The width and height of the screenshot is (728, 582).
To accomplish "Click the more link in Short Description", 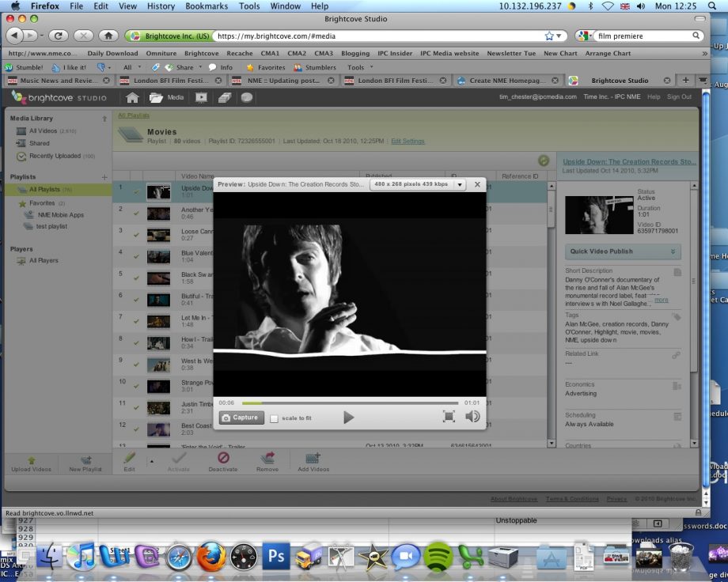I will coord(662,300).
